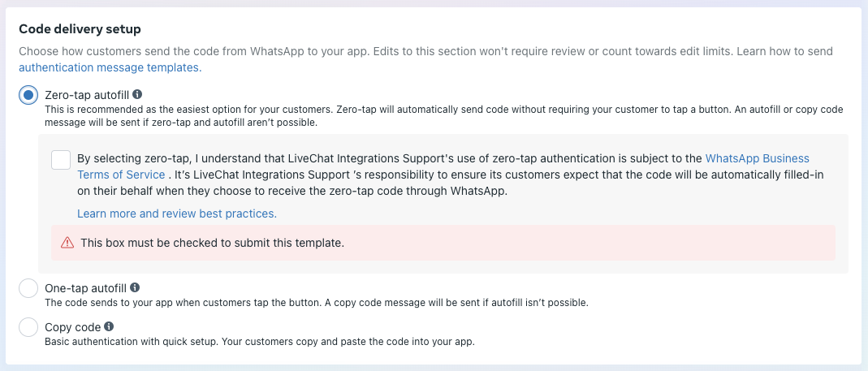
Task: Pick the Copy code radio button
Action: click(x=28, y=327)
